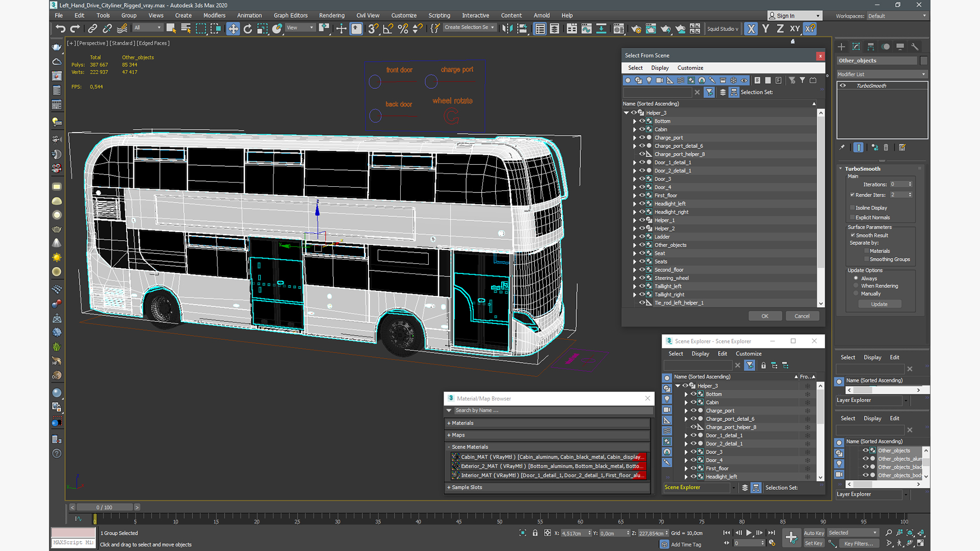Collapse Helper_3 in Select From Scene
This screenshot has width=980, height=551.
tap(626, 113)
